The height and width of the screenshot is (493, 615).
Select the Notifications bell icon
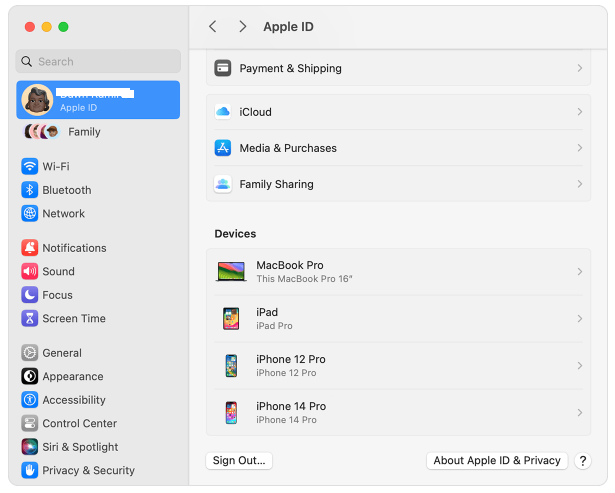click(x=30, y=248)
